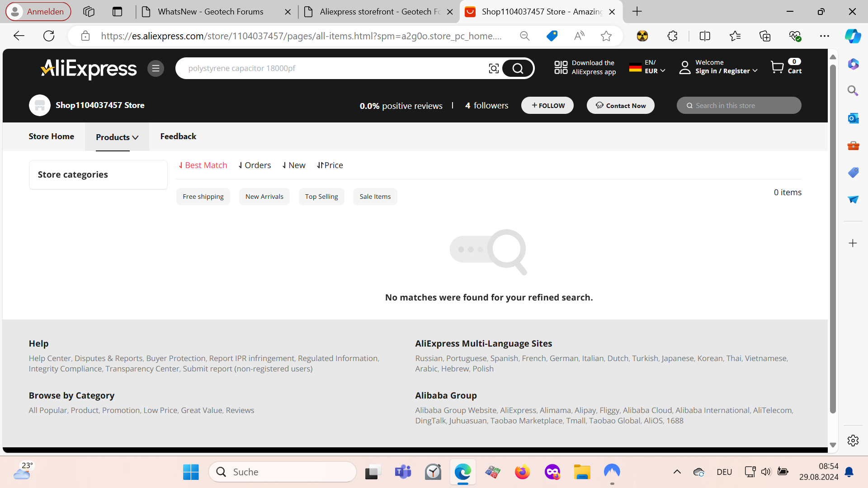868x488 pixels.
Task: Click the zoom magnifier icon in address bar
Action: (x=524, y=36)
